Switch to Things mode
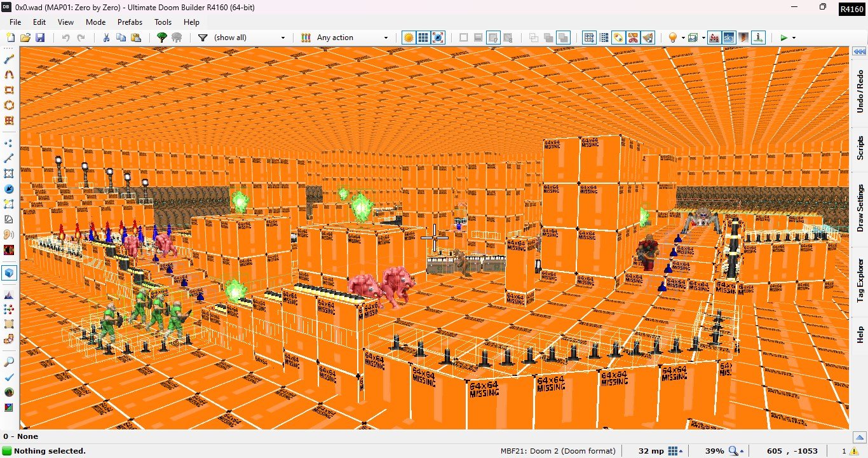 pyautogui.click(x=9, y=189)
